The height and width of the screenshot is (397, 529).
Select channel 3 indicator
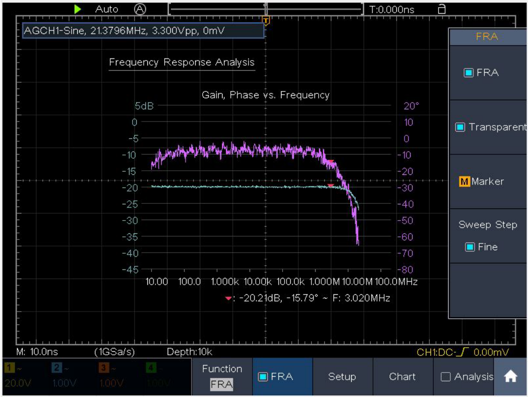111,375
